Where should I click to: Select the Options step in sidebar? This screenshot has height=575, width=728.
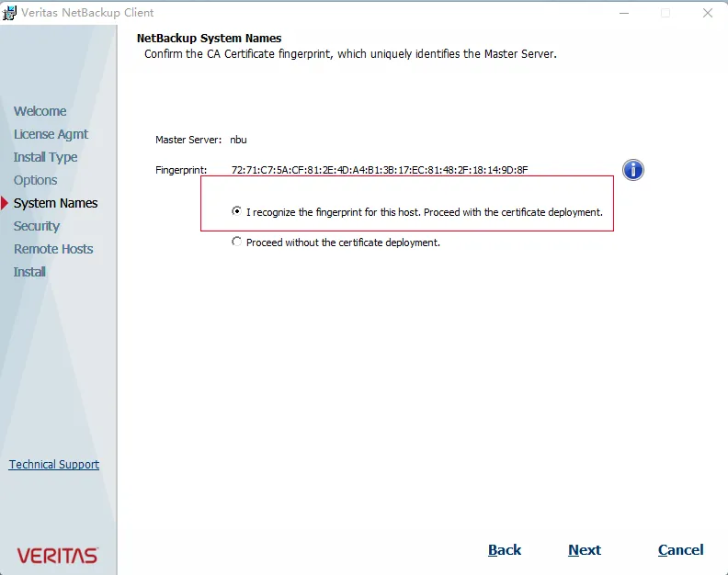35,180
